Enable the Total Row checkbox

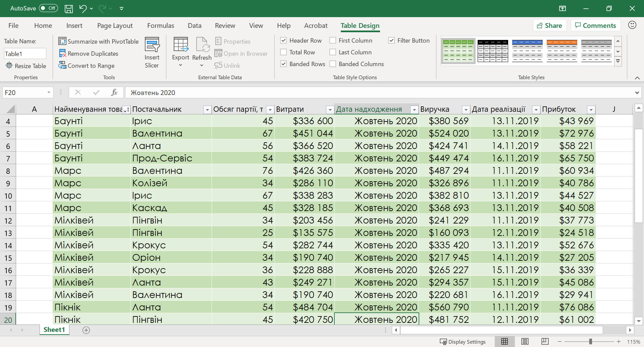pyautogui.click(x=283, y=52)
